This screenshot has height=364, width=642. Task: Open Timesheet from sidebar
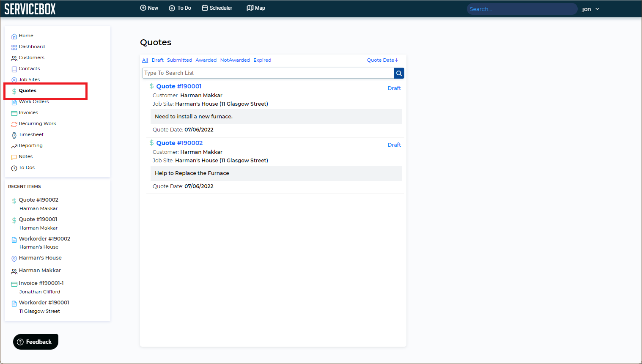tap(31, 135)
